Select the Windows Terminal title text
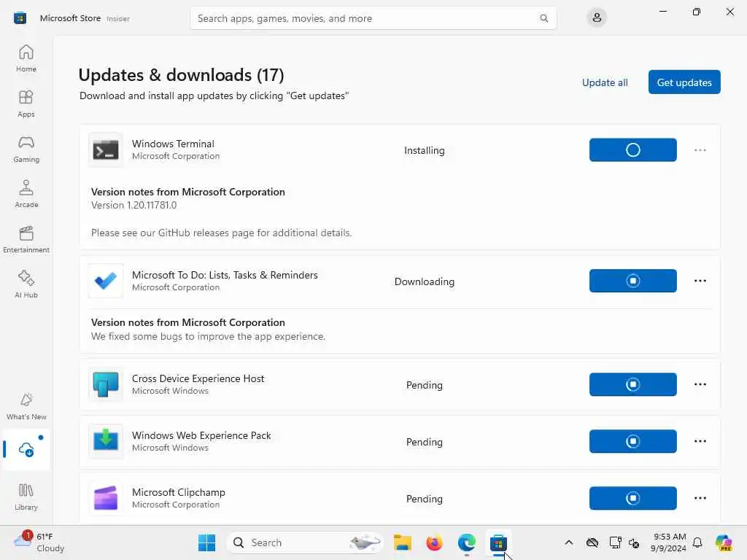This screenshot has width=747, height=560. (x=173, y=144)
